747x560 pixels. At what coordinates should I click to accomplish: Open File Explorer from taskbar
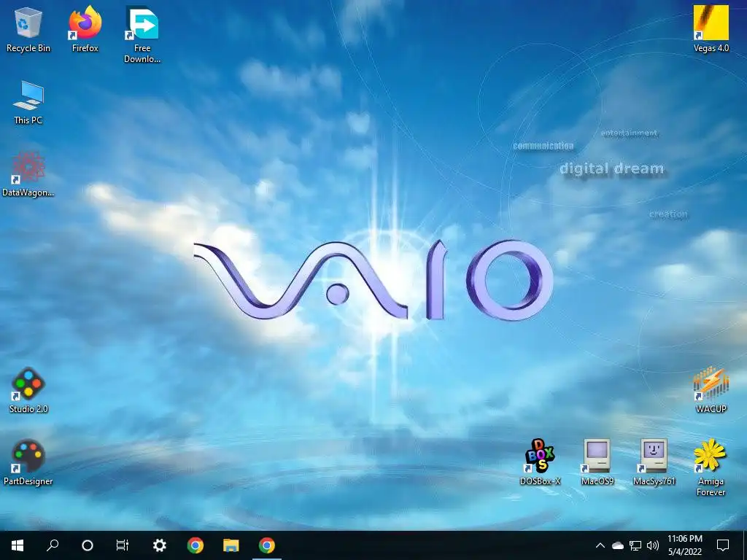[x=231, y=545]
